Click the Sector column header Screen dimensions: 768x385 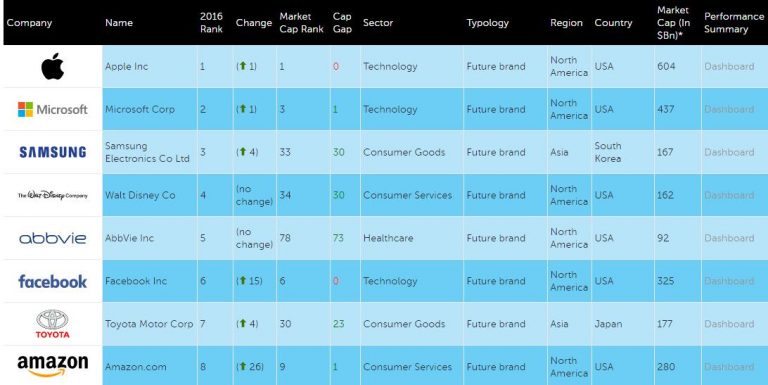pyautogui.click(x=378, y=23)
